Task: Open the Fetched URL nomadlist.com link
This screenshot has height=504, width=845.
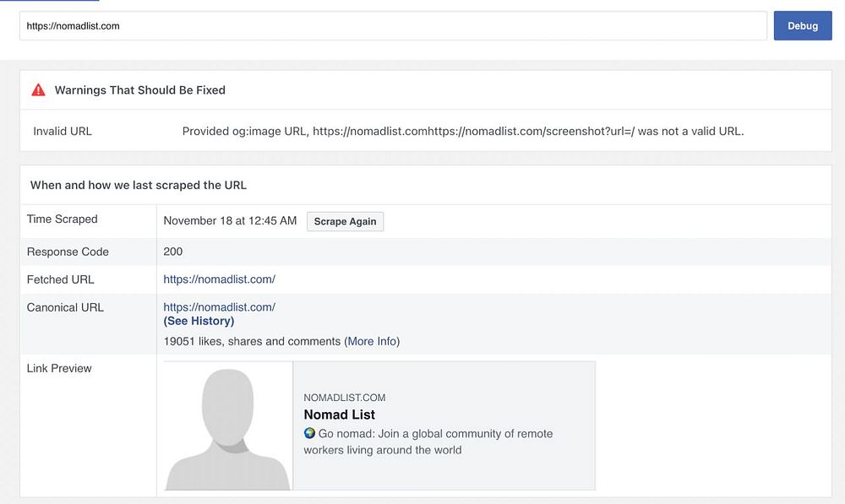Action: click(220, 279)
